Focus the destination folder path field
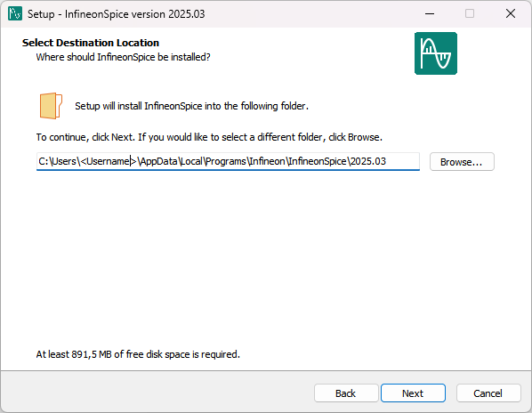This screenshot has width=532, height=413. click(x=228, y=161)
